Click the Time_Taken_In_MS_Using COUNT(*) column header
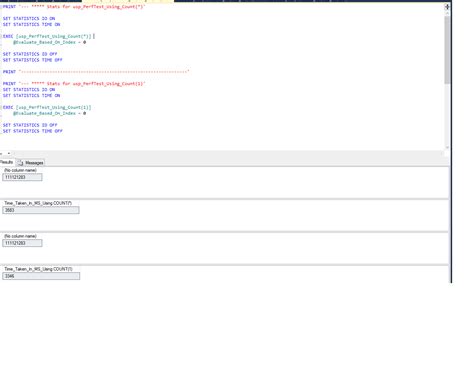The width and height of the screenshot is (474, 379). (x=38, y=203)
